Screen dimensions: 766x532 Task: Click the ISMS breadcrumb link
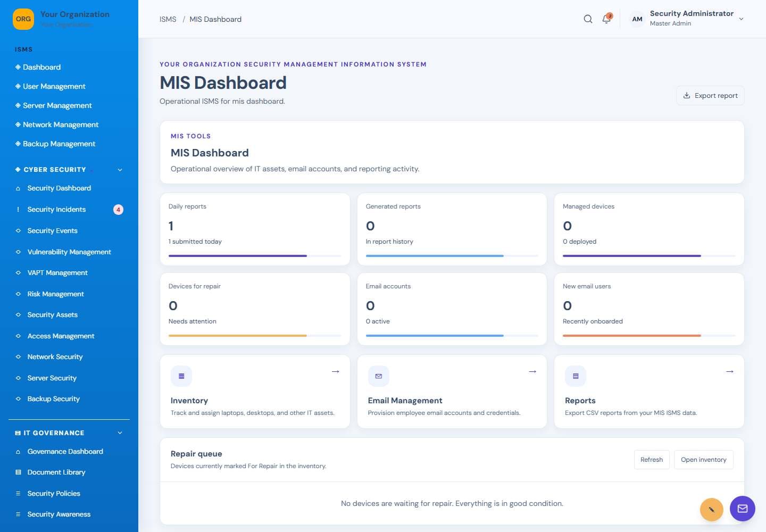tap(168, 19)
